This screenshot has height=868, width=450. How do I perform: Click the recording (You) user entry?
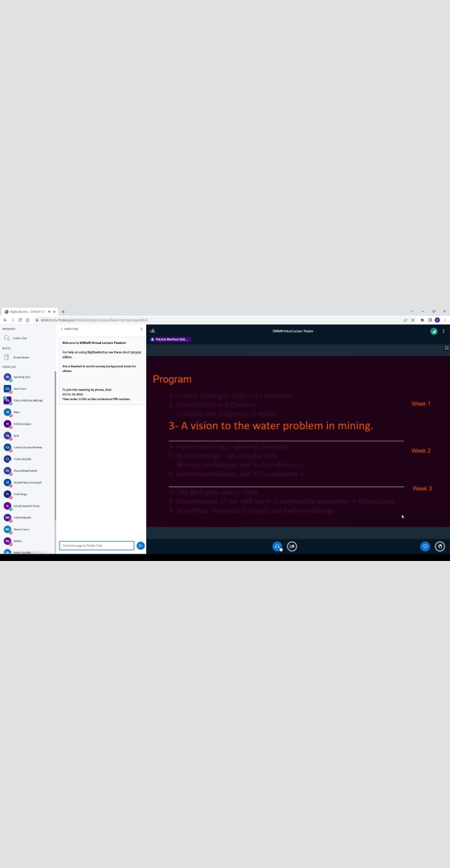[27, 377]
